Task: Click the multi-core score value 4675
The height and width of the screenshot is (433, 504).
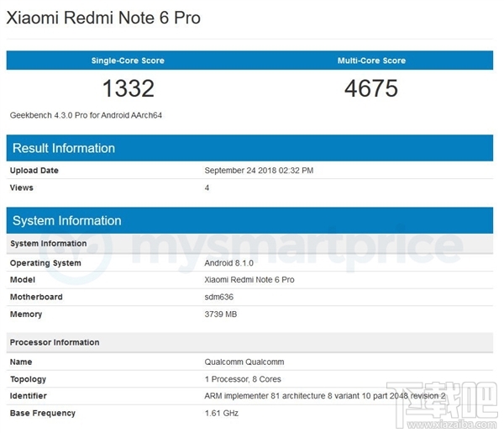Action: click(x=371, y=88)
